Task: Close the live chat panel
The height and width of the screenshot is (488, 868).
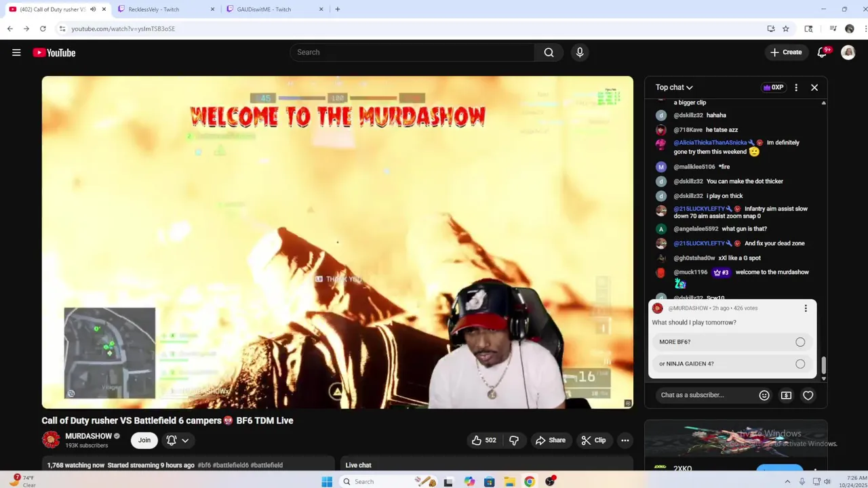Action: pyautogui.click(x=814, y=87)
